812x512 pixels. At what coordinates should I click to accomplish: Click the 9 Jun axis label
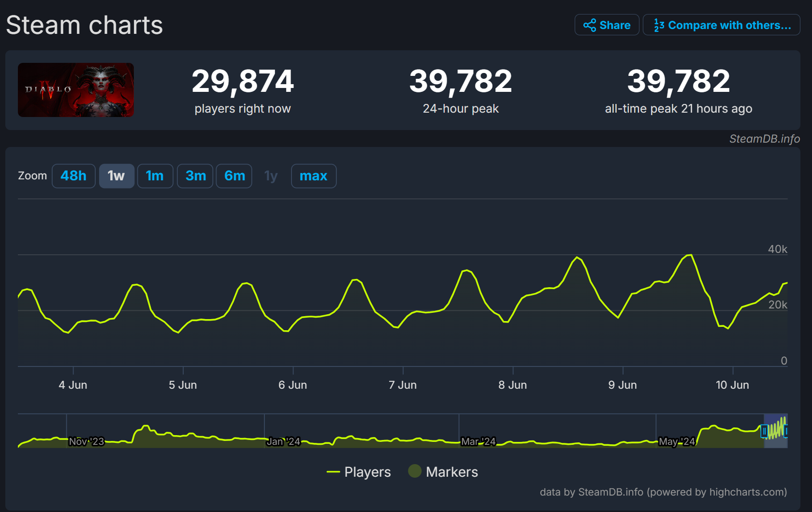(x=623, y=385)
